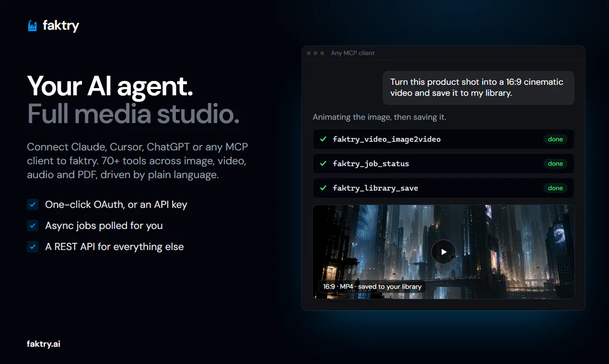Screen dimensions: 609x364
Task: Click the done badge for faktry_video_image2video
Action: click(555, 139)
